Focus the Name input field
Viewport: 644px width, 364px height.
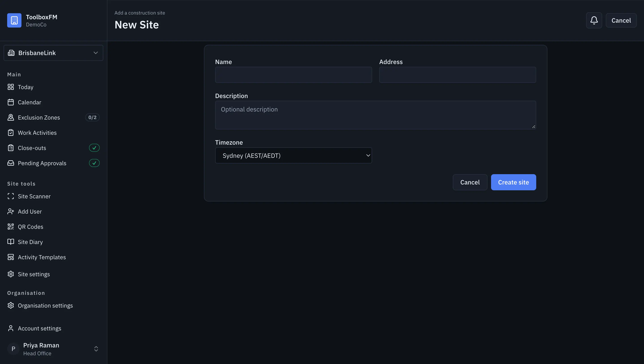pos(294,75)
